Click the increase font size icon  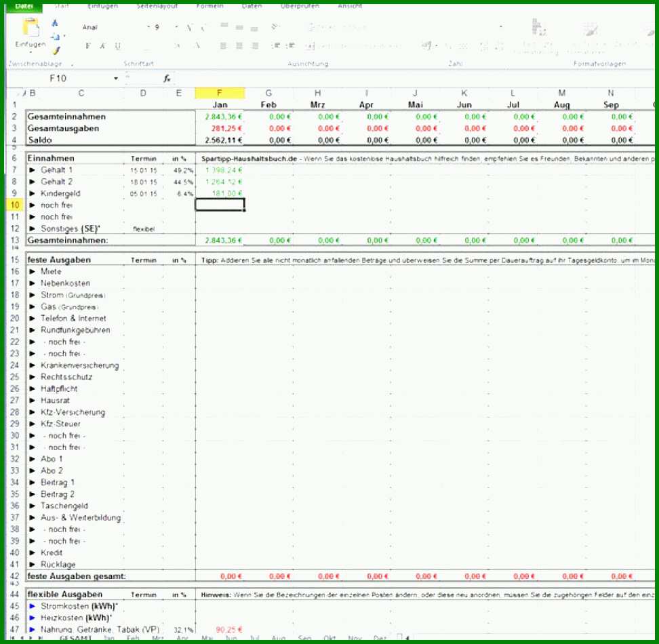(190, 28)
